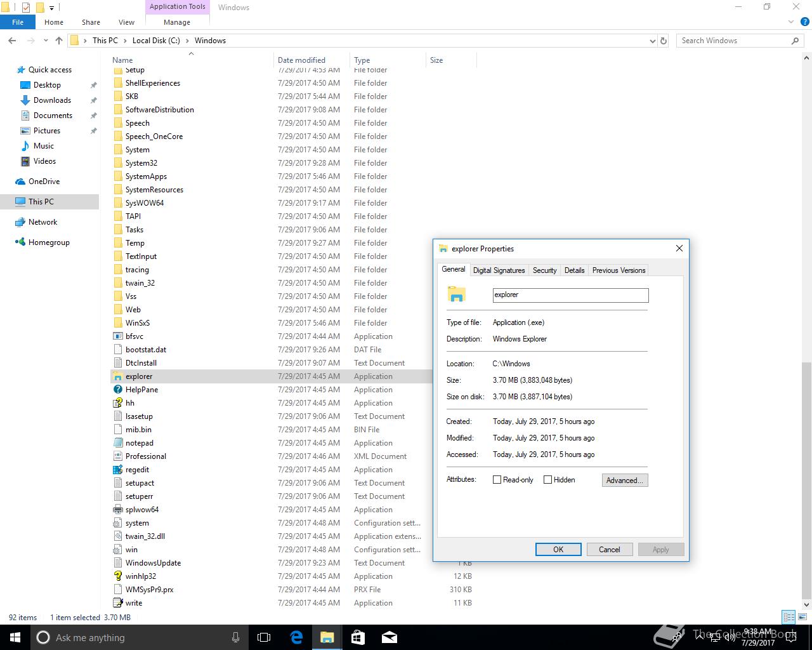Open the Mail taskbar icon
812x650 pixels.
[x=389, y=637]
